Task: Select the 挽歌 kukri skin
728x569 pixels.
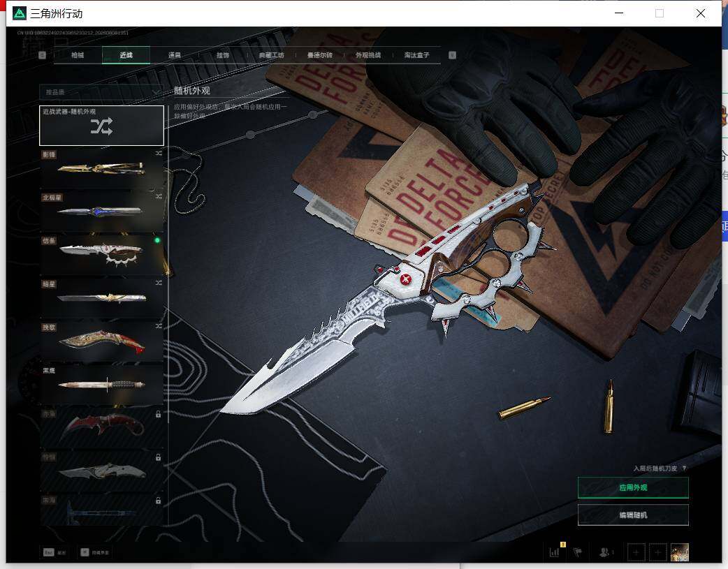Action: [x=101, y=341]
